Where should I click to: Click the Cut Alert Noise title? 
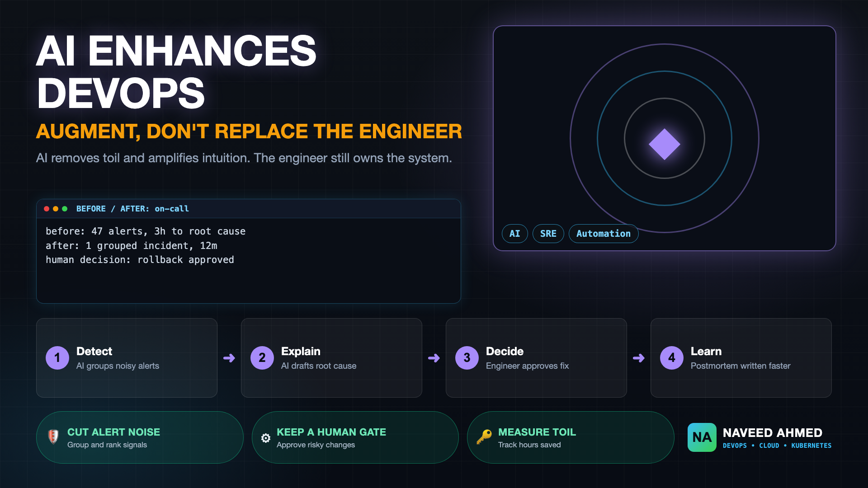113,432
